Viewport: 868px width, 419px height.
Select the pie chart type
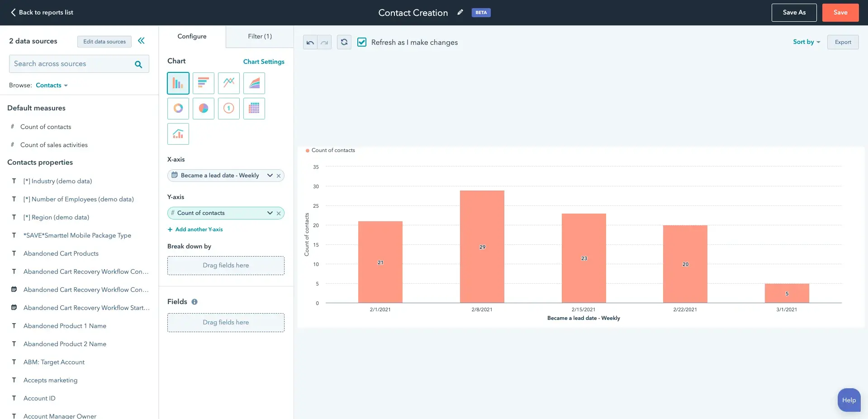coord(203,108)
